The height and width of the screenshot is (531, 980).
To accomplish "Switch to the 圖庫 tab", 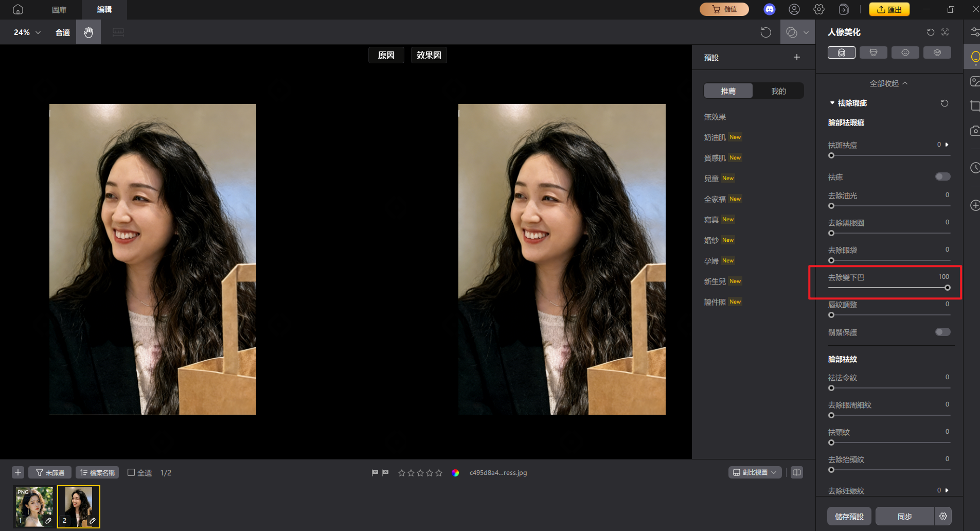I will [x=59, y=9].
